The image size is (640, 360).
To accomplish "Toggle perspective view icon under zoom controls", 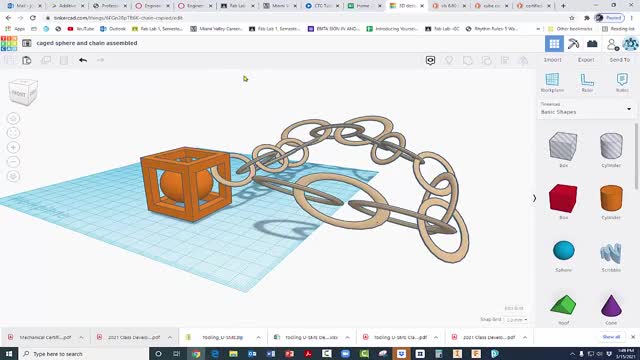I will [13, 176].
